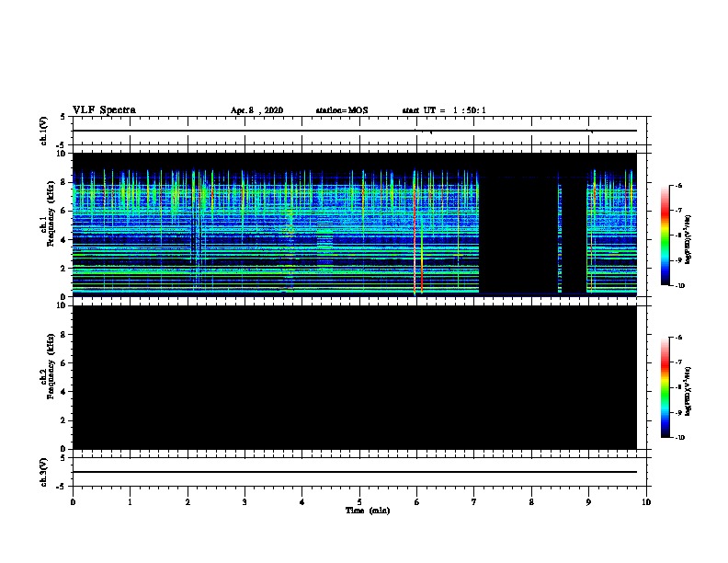Click the time axis end tick label "10"

(646, 502)
